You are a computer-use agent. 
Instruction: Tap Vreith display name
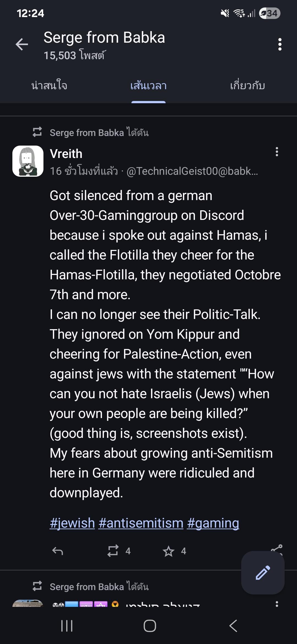(66, 154)
